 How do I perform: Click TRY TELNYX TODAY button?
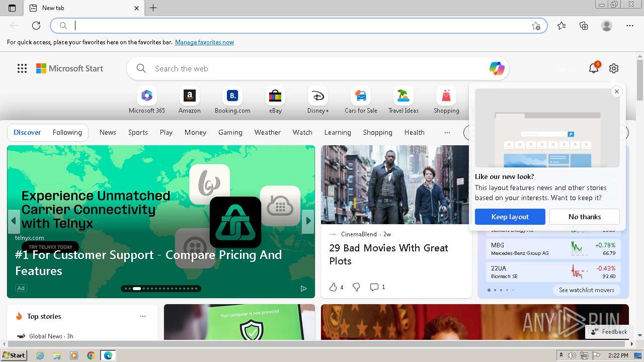50,247
